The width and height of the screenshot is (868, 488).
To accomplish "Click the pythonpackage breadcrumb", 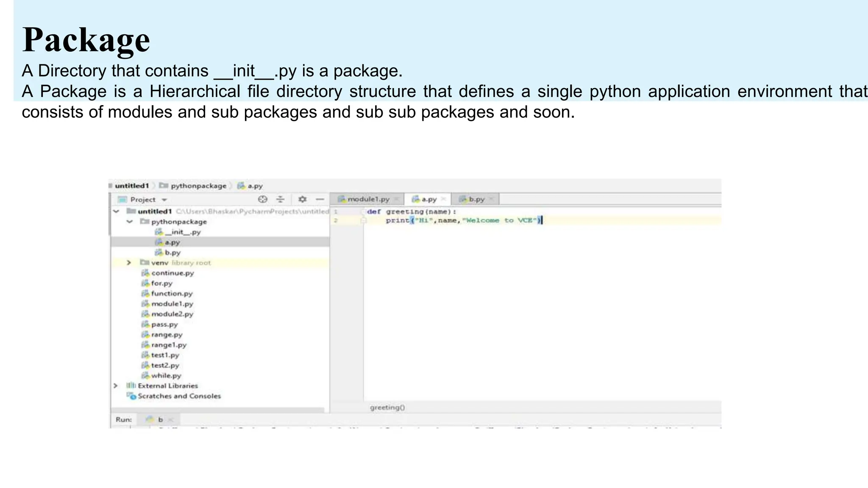I will coord(198,186).
